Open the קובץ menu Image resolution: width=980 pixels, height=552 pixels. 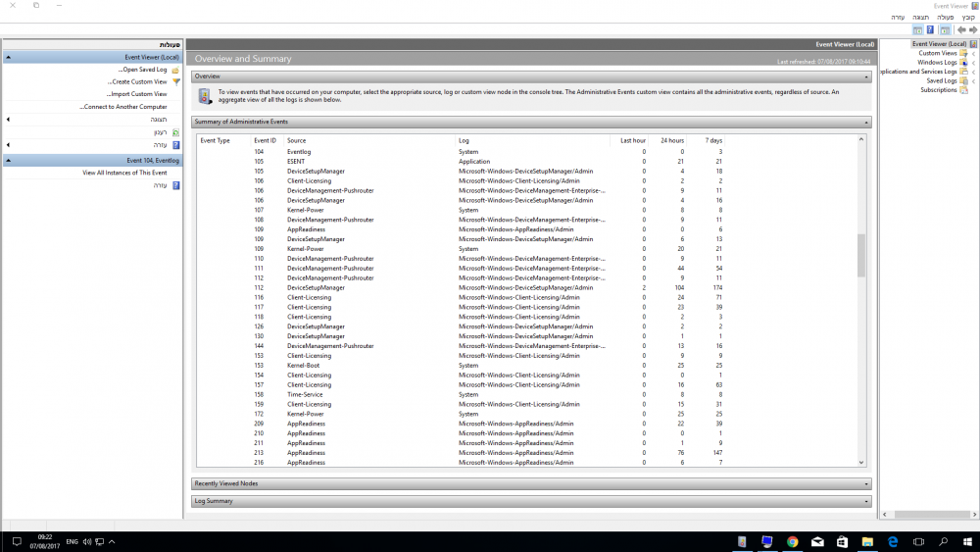968,18
